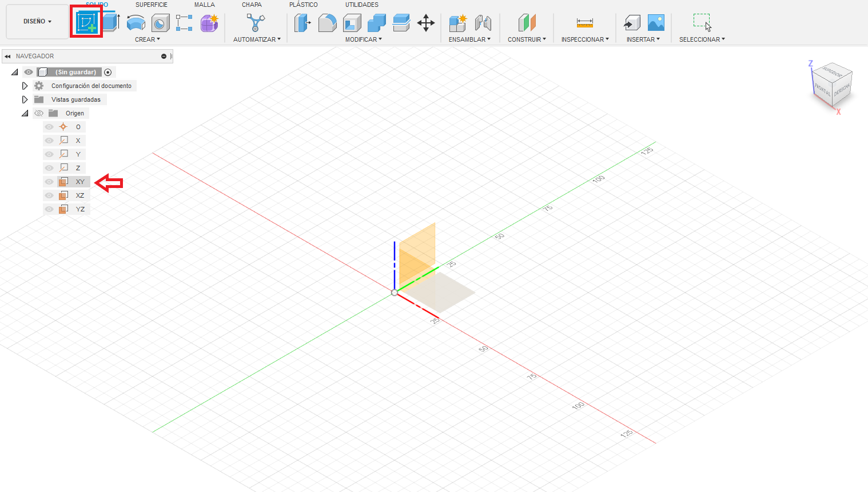Viewport: 868px width, 492px height.
Task: Toggle eye icon for XY plane
Action: pos(49,182)
